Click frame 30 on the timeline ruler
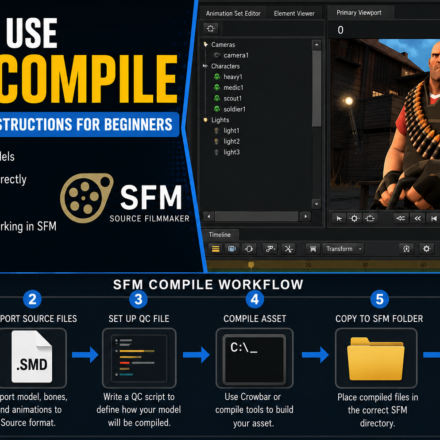The width and height of the screenshot is (440, 440). pyautogui.click(x=365, y=265)
